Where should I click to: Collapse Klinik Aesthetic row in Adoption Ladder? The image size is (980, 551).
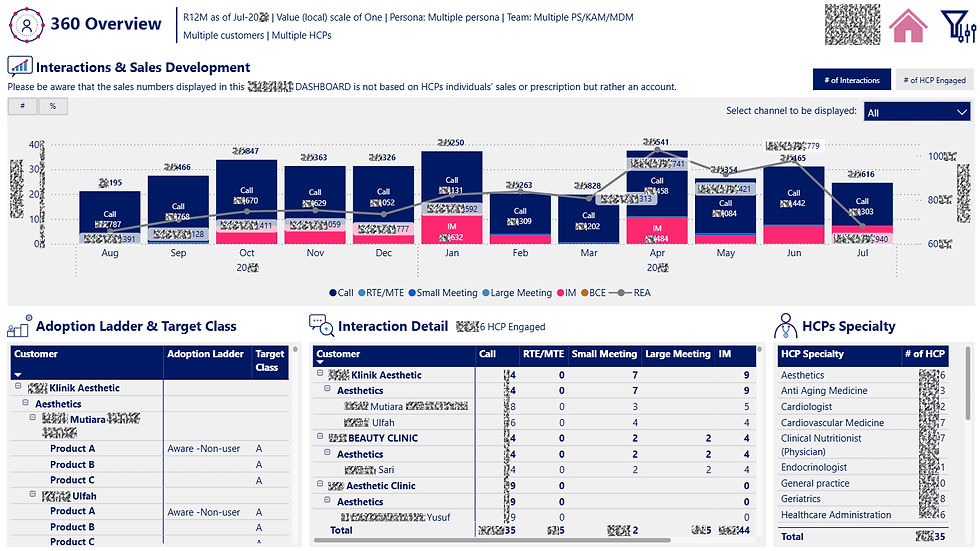(18, 387)
